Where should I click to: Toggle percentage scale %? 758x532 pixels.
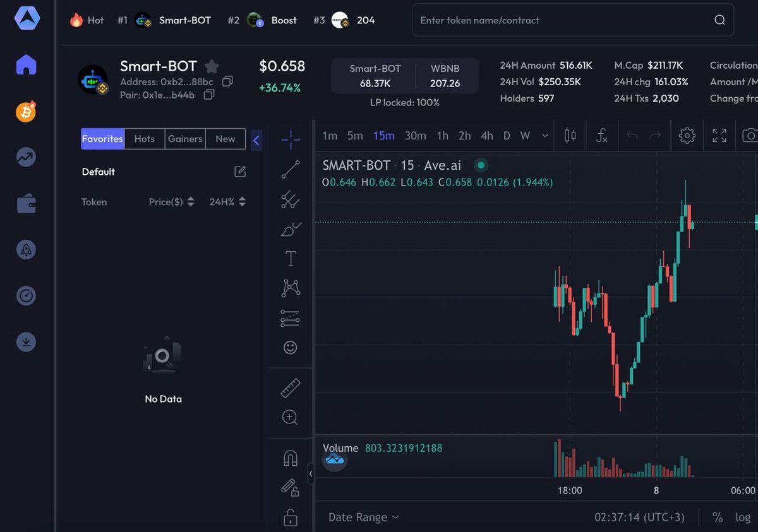point(718,517)
